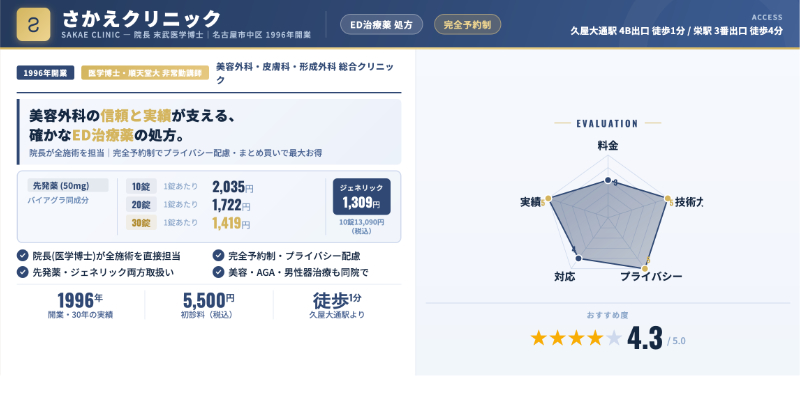This screenshot has height=418, width=800.
Task: Click the fifth grey rating star
Action: pyautogui.click(x=614, y=338)
